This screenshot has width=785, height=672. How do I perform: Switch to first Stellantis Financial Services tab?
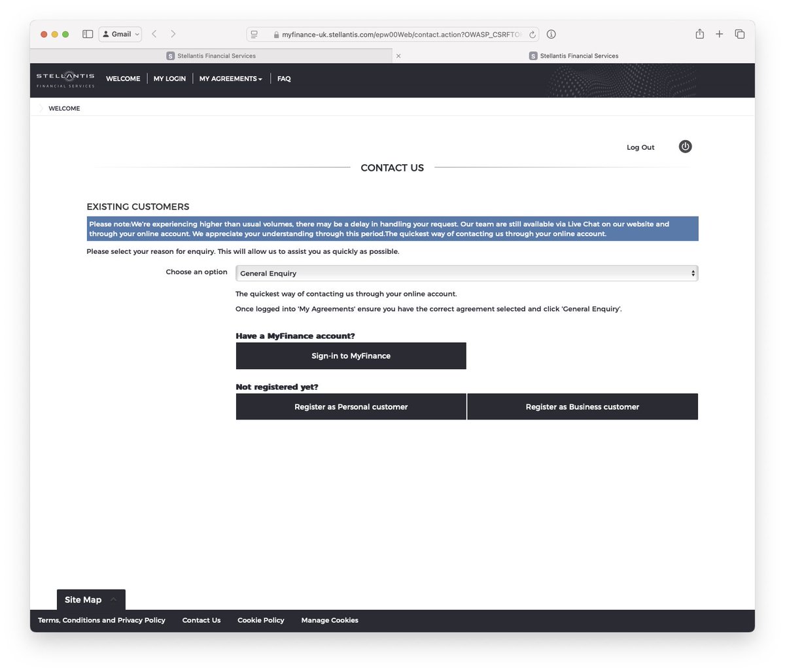(x=211, y=56)
